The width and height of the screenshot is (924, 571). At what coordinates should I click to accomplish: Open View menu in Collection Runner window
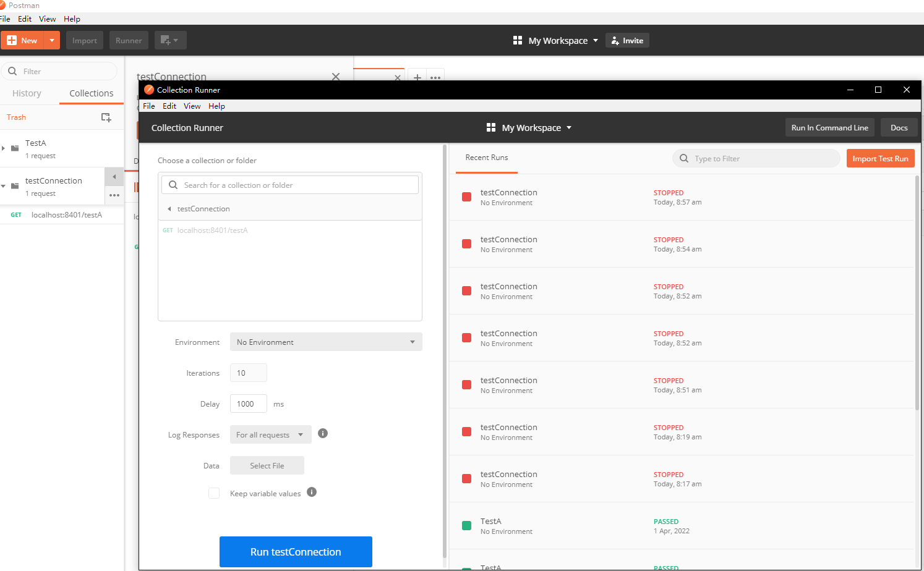point(192,106)
